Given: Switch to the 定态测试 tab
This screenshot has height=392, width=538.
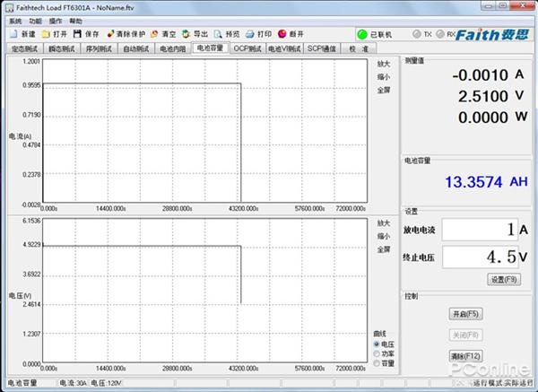Looking at the screenshot, I should point(25,48).
